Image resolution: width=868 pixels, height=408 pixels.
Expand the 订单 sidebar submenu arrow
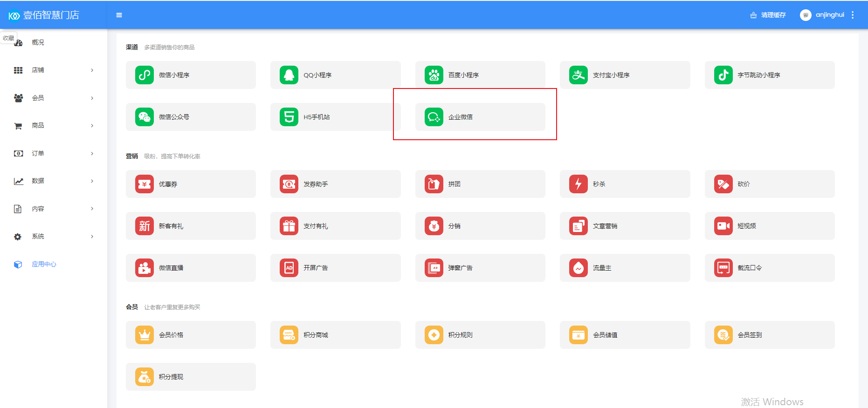(92, 153)
